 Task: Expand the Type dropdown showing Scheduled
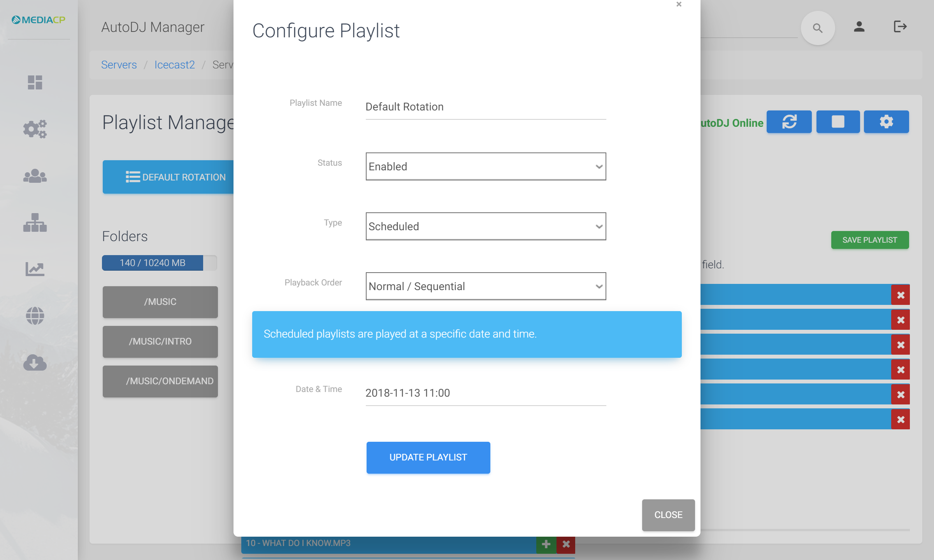click(486, 226)
